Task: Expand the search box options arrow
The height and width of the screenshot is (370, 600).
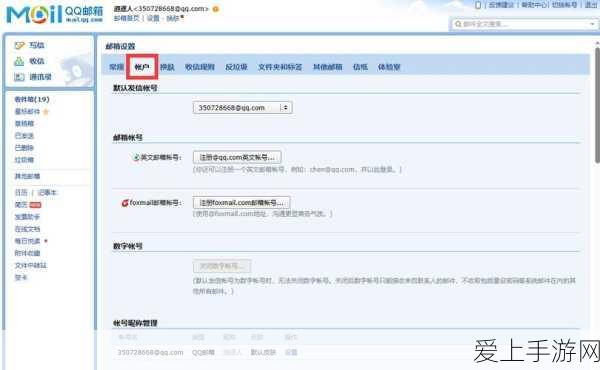Action: pyautogui.click(x=592, y=24)
